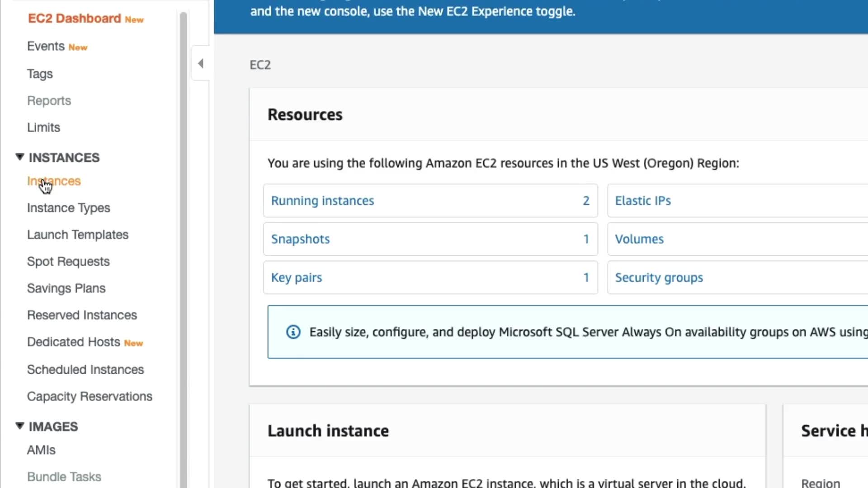View Volumes resource
The width and height of the screenshot is (868, 488).
(639, 239)
